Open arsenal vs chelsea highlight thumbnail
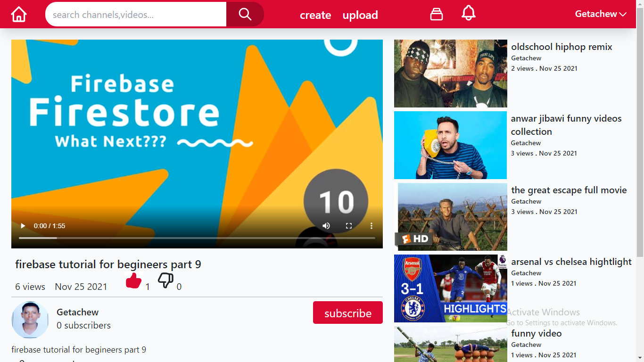Viewport: 644px width, 362px height. [x=451, y=288]
